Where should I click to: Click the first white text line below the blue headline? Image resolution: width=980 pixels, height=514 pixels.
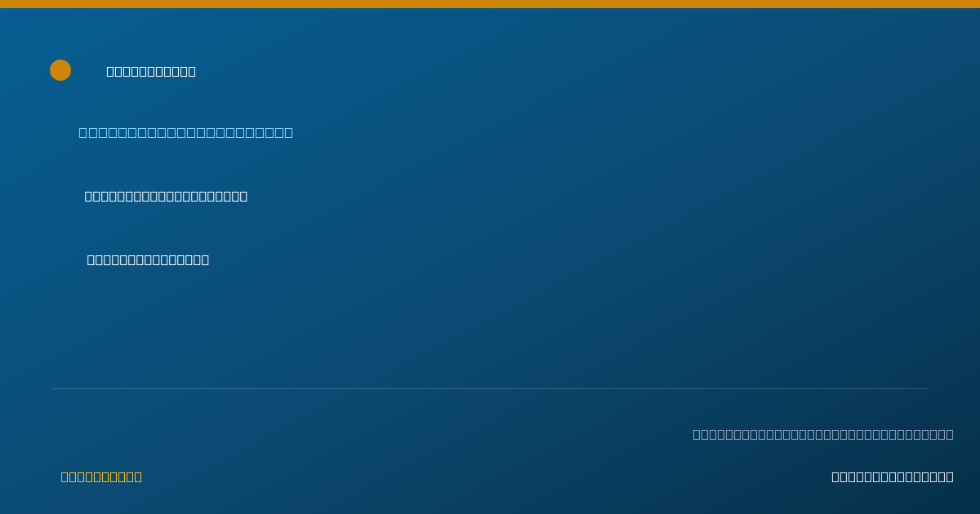(x=166, y=196)
